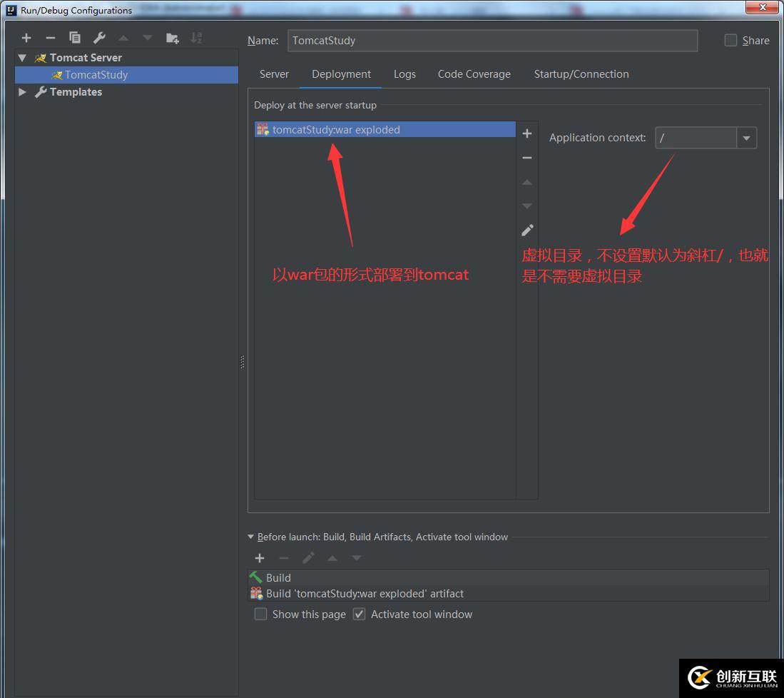
Task: Create new folder for configurations
Action: point(173,38)
